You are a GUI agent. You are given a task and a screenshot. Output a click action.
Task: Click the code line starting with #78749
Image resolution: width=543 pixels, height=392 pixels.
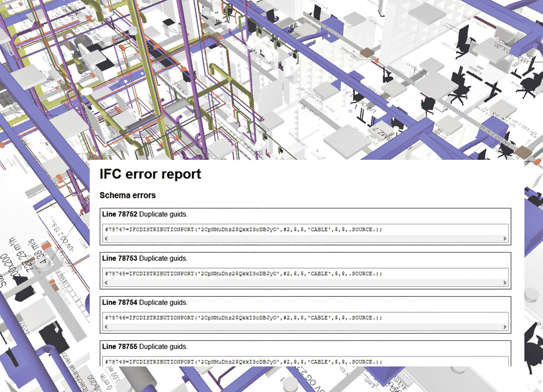point(243,362)
